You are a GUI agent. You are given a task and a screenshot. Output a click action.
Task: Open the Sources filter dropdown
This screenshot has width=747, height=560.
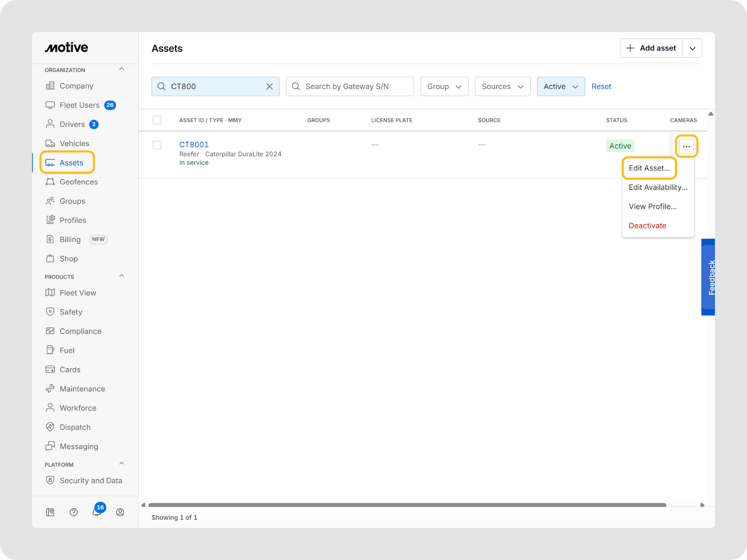502,86
